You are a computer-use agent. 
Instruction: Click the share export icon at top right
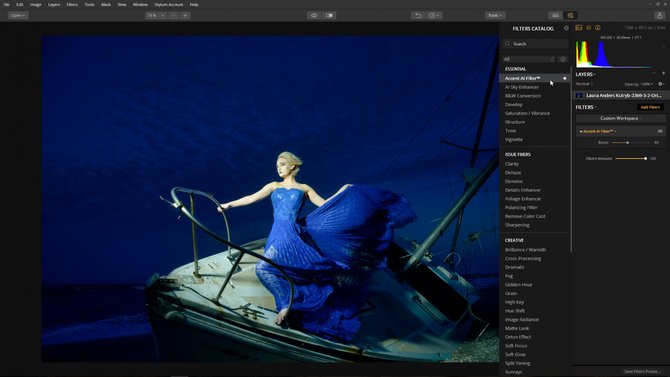[x=659, y=15]
